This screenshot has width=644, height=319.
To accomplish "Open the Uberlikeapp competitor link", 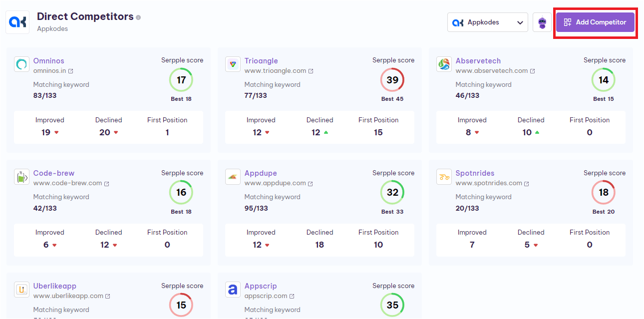I will point(55,286).
